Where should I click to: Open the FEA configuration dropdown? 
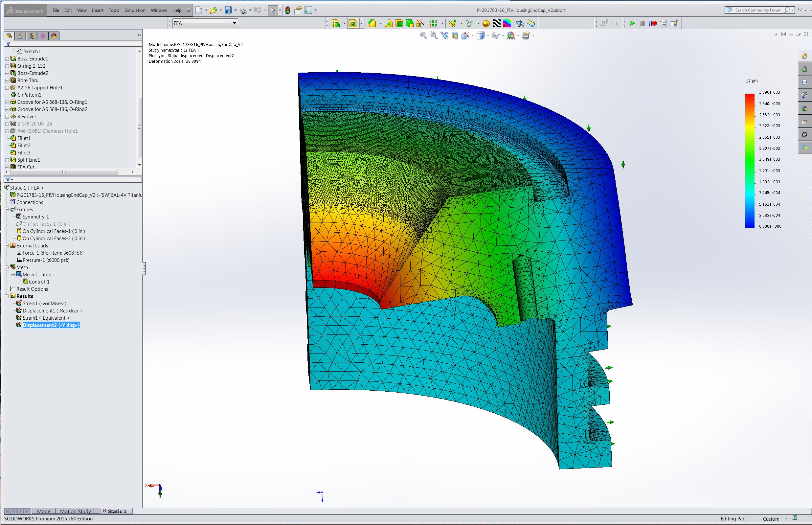coord(205,23)
